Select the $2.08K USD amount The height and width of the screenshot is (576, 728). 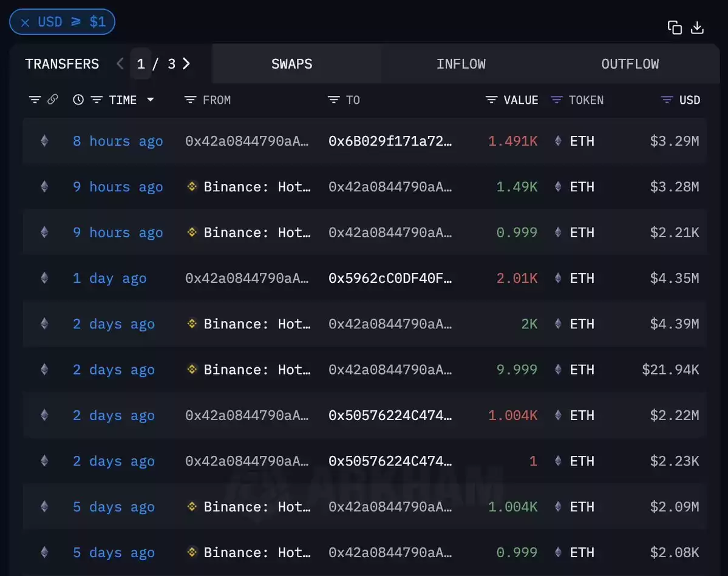[x=674, y=552]
